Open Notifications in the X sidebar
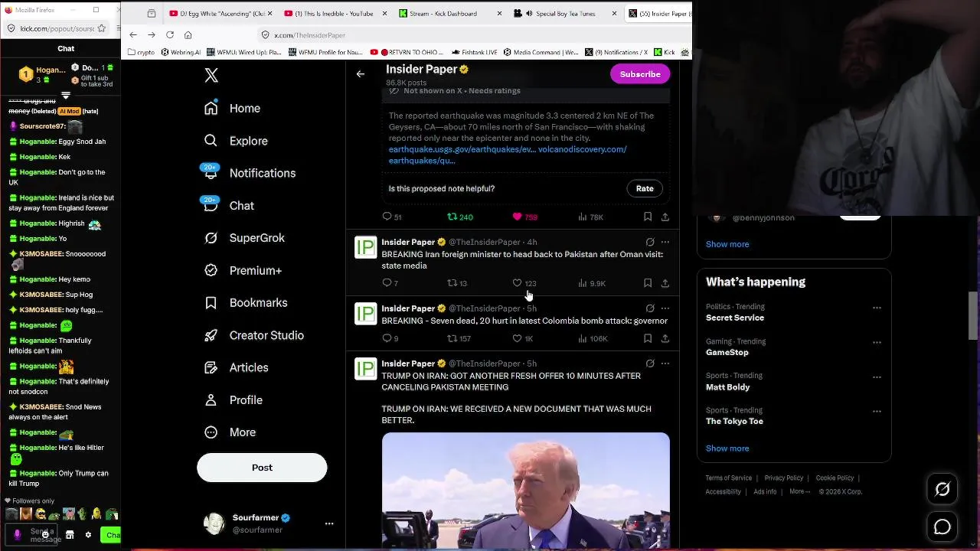980x551 pixels. [x=250, y=173]
